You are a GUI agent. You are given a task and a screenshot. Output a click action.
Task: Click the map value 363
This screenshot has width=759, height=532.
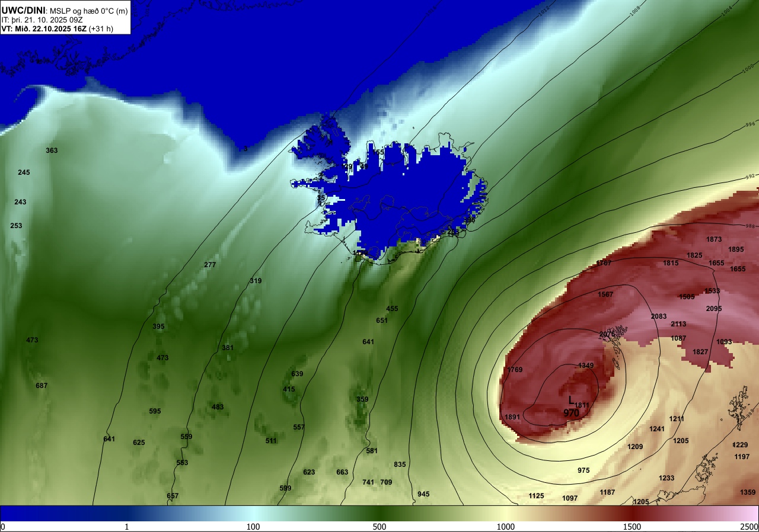(x=52, y=150)
